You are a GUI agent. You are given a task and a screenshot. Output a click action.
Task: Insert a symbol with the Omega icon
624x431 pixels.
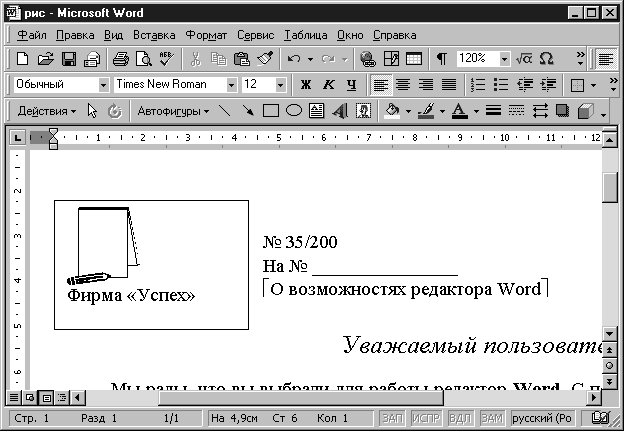(546, 59)
